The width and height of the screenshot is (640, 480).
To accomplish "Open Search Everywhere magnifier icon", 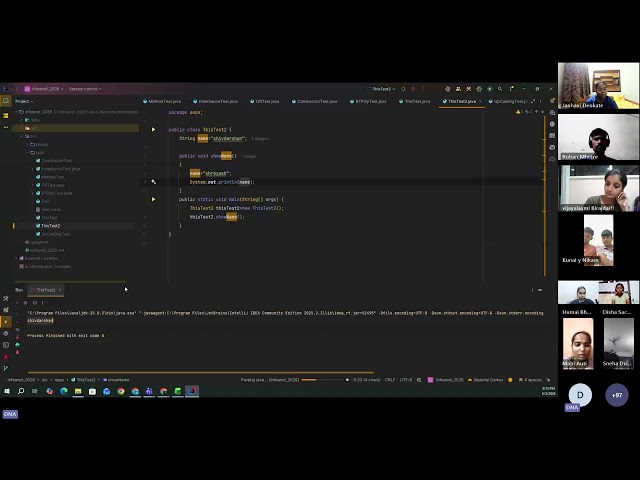I will 500,89.
